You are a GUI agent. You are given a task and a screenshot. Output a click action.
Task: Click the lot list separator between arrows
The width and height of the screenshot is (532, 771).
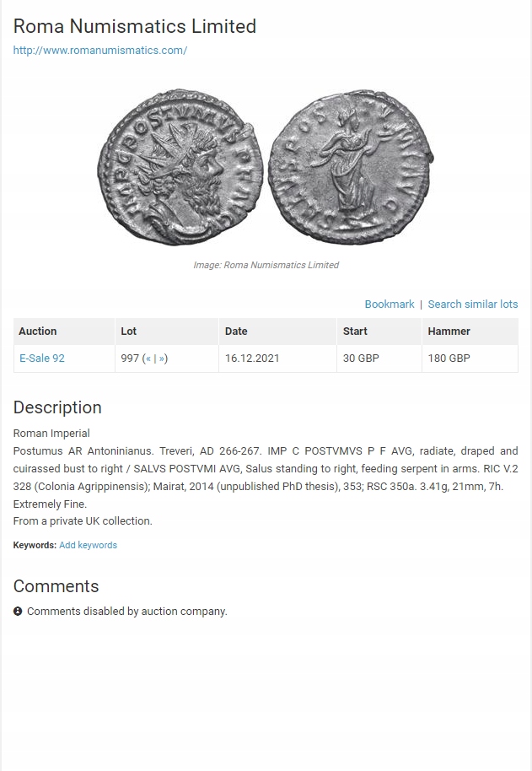tap(155, 359)
